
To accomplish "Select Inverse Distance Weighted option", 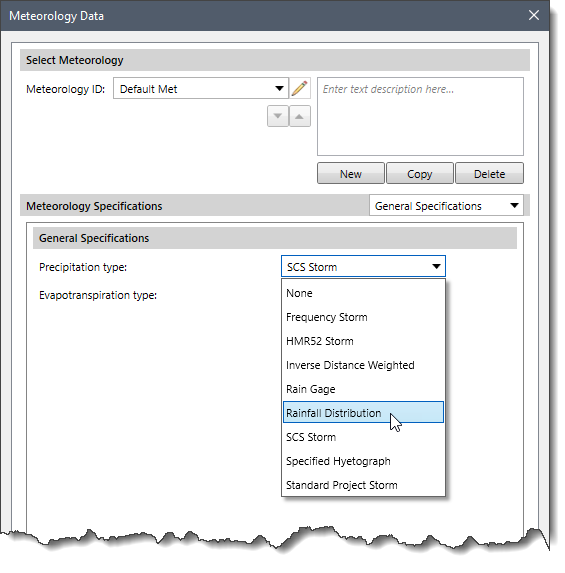I will pos(363,365).
